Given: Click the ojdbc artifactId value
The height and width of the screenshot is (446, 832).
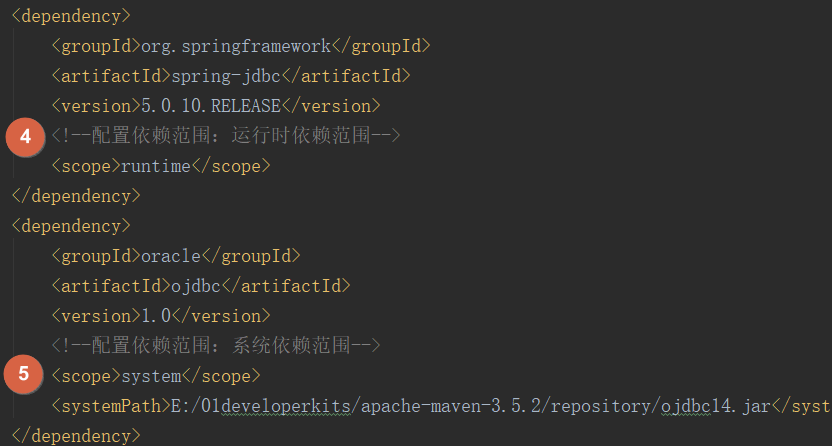Looking at the screenshot, I should [196, 286].
